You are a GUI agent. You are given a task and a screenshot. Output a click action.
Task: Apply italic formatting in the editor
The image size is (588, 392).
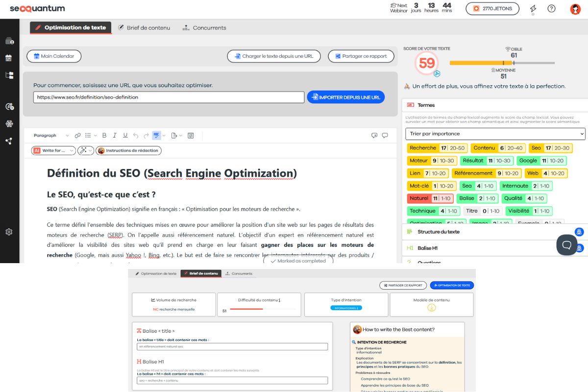(115, 135)
